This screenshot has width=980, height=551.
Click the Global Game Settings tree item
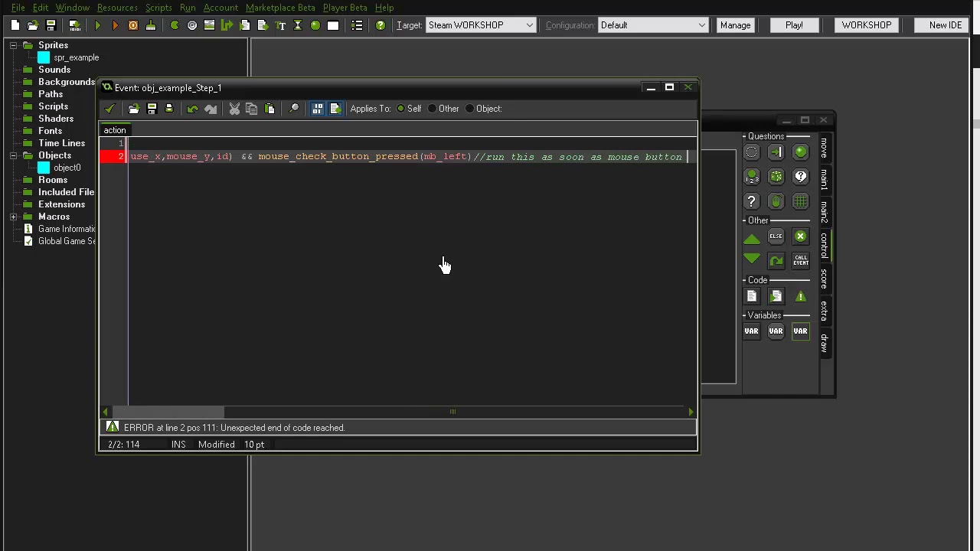point(67,241)
